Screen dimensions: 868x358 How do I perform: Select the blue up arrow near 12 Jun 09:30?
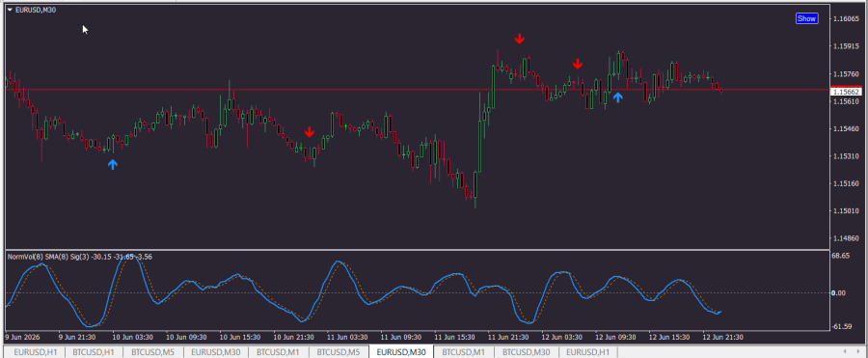[x=618, y=97]
